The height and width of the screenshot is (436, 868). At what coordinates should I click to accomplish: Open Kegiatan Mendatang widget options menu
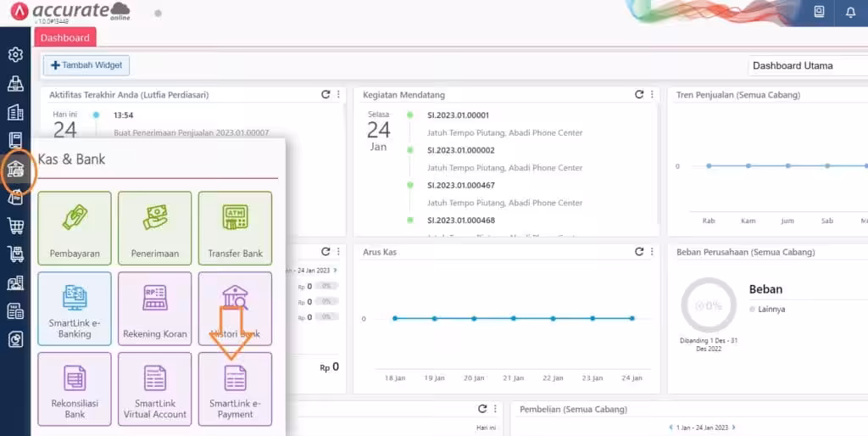pyautogui.click(x=652, y=95)
